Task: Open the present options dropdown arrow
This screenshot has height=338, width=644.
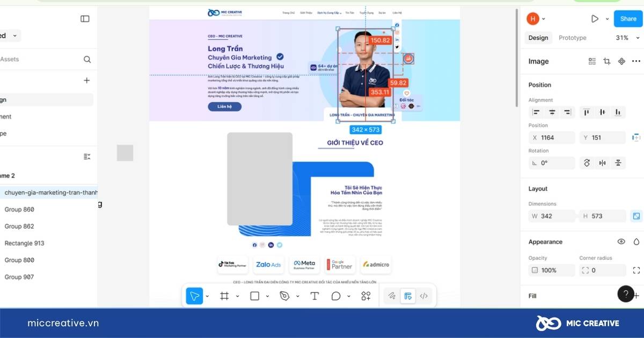Action: (x=608, y=19)
